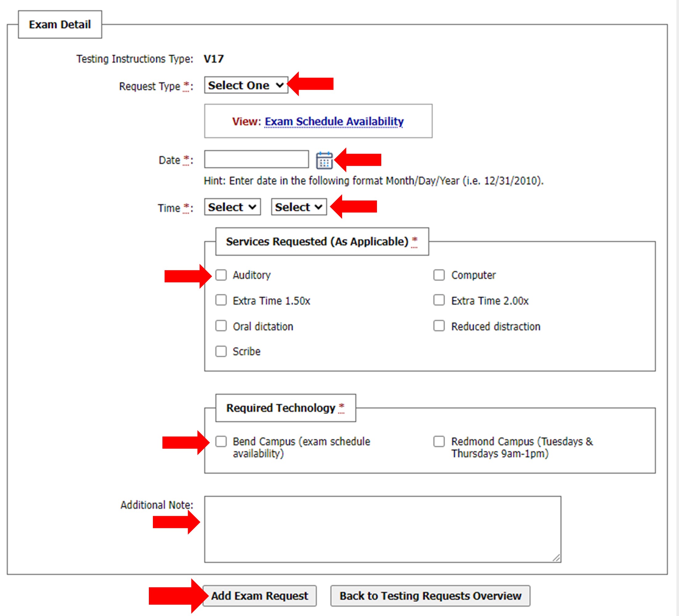Click the Exam Detail section heading
This screenshot has height=616, width=679.
tap(60, 25)
